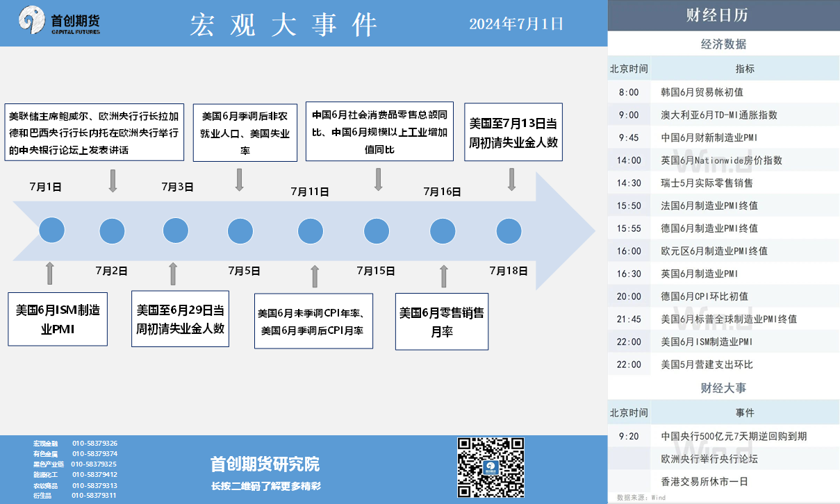Select row 韩国6月贸易帐初值
Image resolution: width=840 pixels, height=504 pixels.
click(x=724, y=92)
